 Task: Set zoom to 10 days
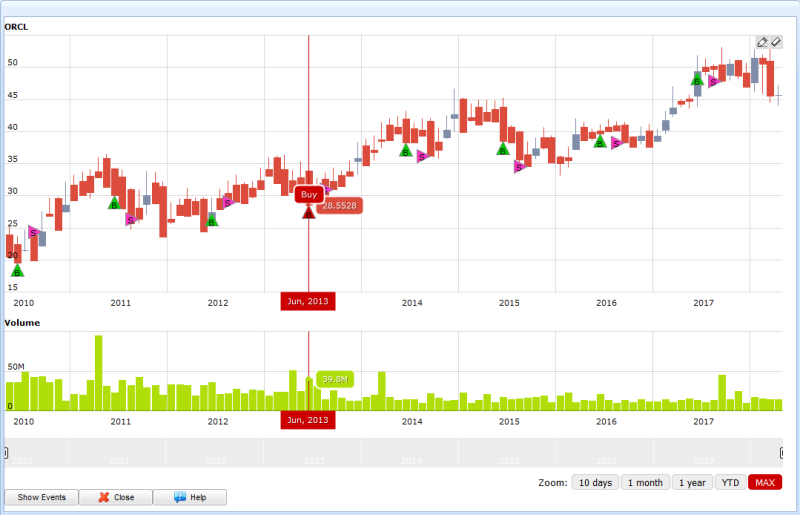(x=594, y=482)
